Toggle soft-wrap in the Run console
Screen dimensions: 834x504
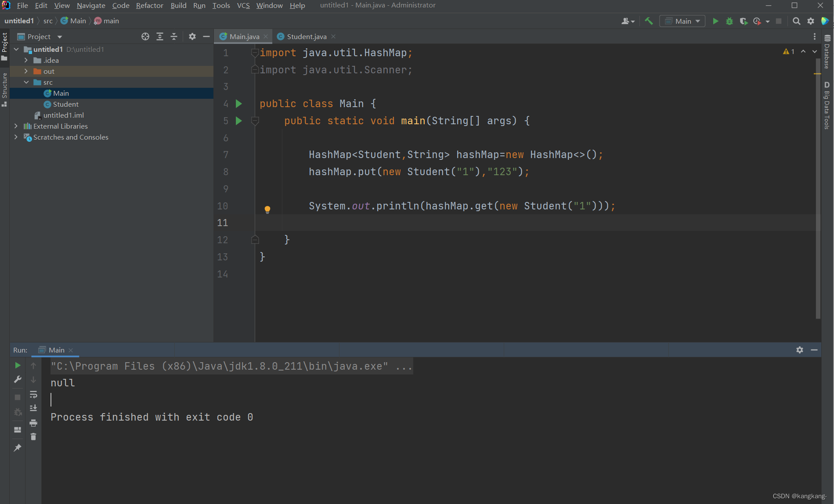(x=33, y=395)
